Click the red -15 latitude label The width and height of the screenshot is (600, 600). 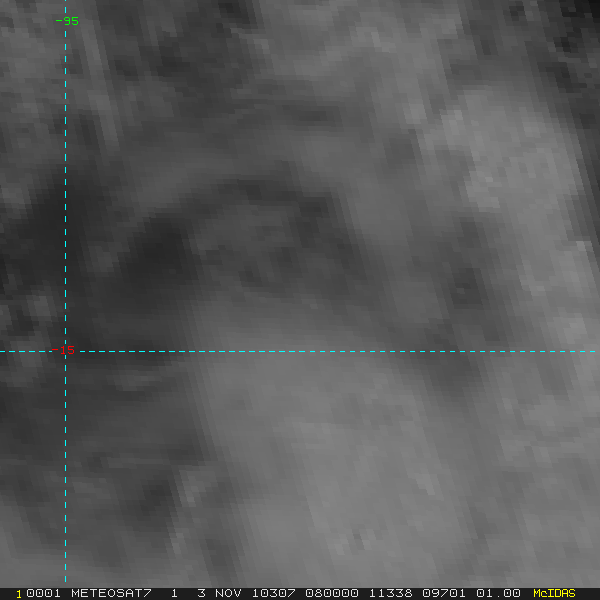pos(63,350)
